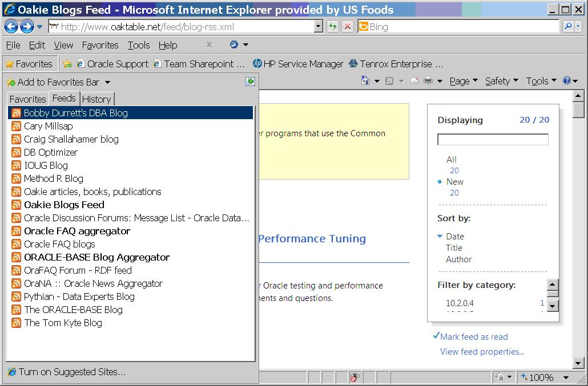The width and height of the screenshot is (588, 386).
Task: Open Oracle Discussion Forums Message List feed
Action: pyautogui.click(x=131, y=218)
